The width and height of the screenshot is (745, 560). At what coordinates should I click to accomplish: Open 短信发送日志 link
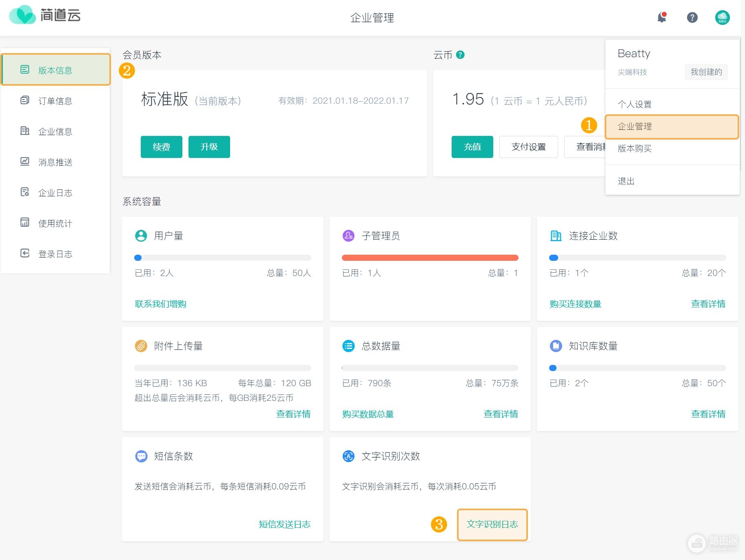click(x=285, y=524)
